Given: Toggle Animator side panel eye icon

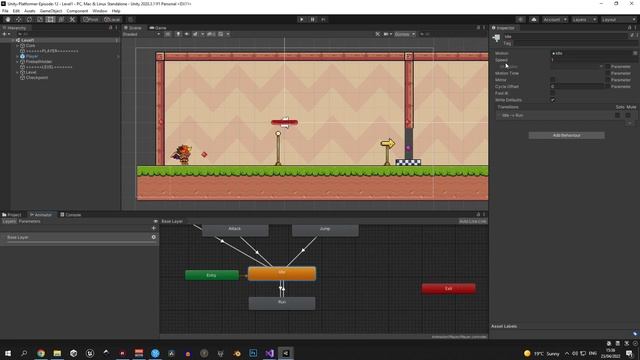Looking at the screenshot, I should (156, 221).
